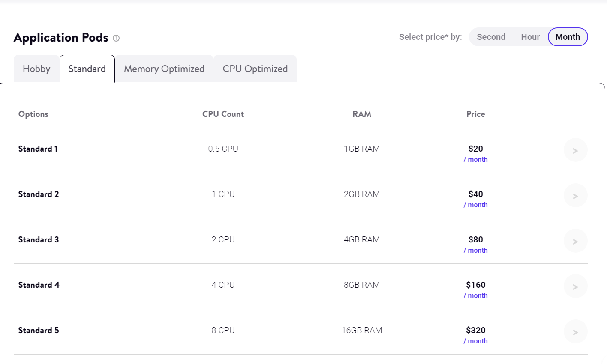Viewport: 607px width, 364px height.
Task: Open the / month link for Standard 5
Action: click(x=476, y=341)
